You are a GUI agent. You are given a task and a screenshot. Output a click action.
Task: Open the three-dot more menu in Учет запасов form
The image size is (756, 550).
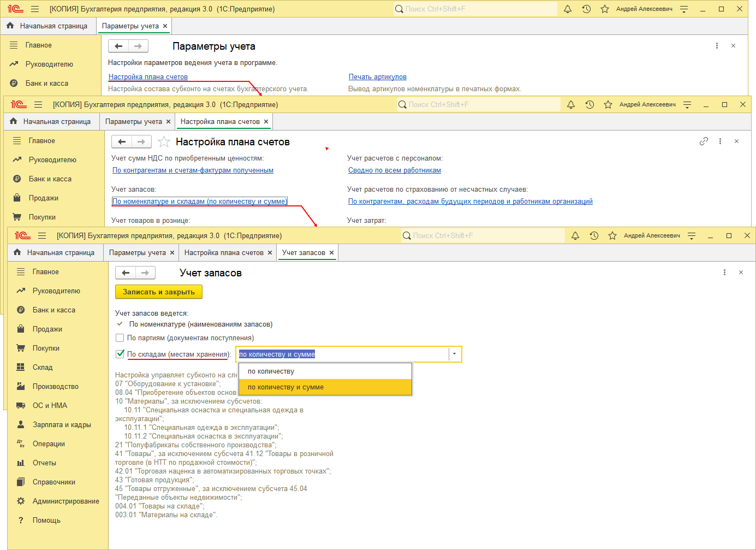point(724,273)
